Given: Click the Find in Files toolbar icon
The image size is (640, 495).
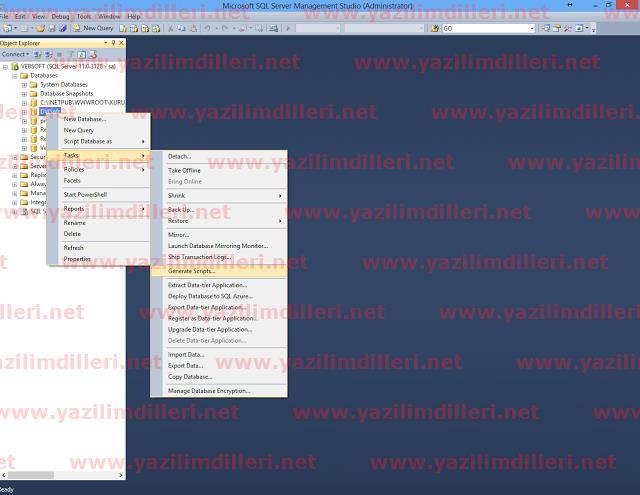Looking at the screenshot, I should click(435, 29).
